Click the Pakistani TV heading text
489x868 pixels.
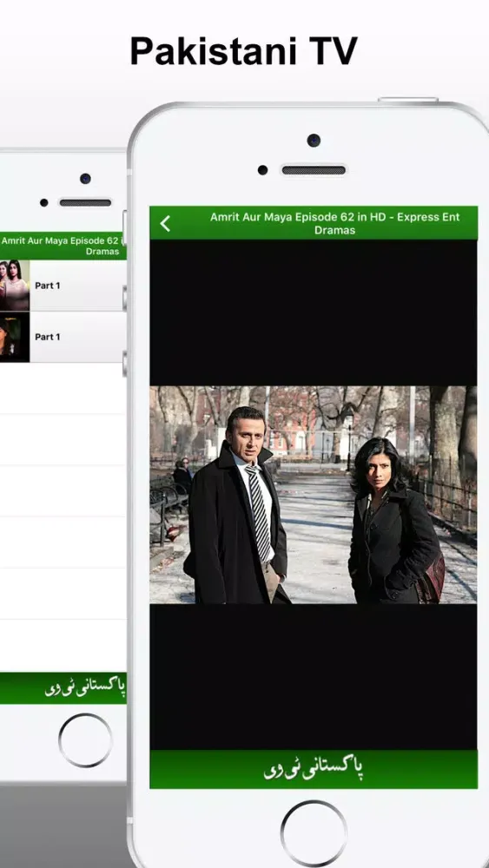pos(244,51)
